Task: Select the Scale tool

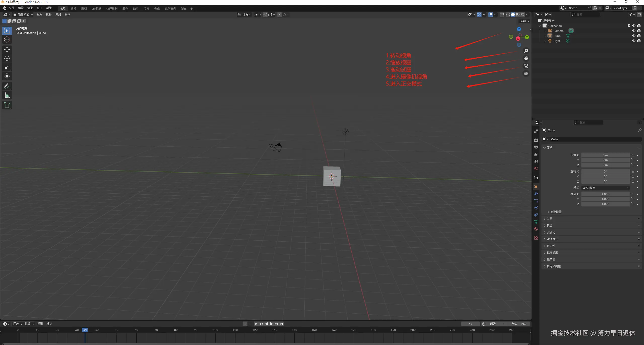Action: pos(7,67)
